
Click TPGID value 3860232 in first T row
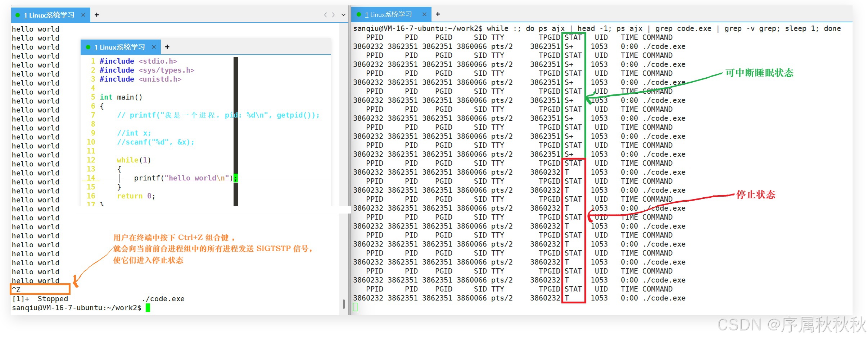point(545,172)
